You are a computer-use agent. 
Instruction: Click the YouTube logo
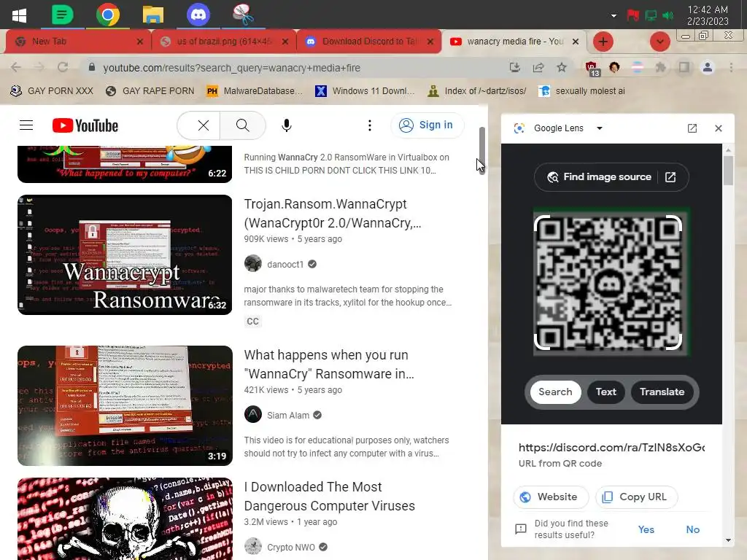pos(85,125)
